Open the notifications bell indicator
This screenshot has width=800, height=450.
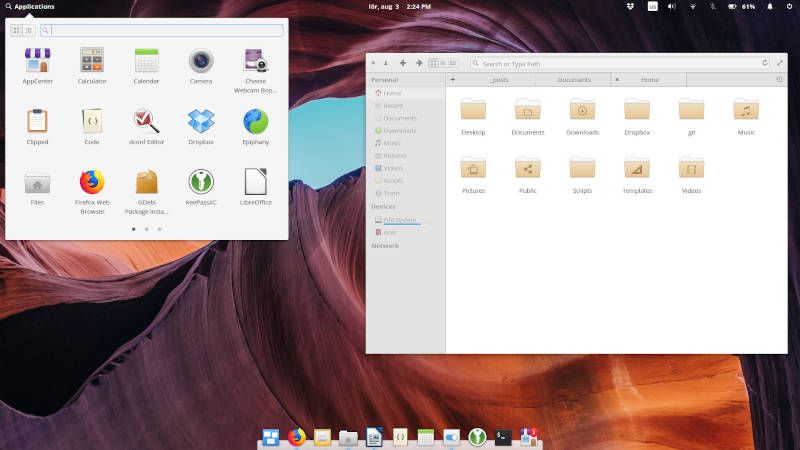pyautogui.click(x=770, y=7)
